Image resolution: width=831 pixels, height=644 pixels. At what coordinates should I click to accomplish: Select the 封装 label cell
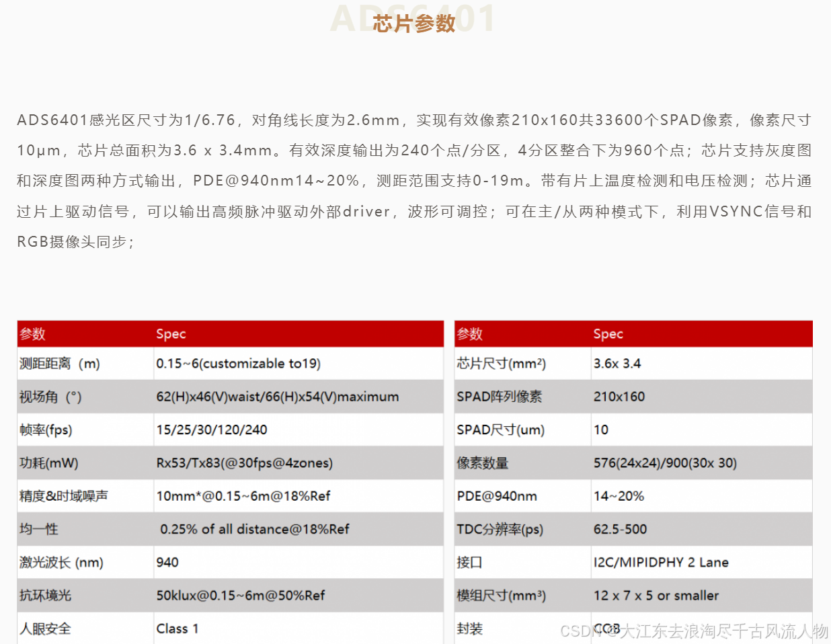522,629
